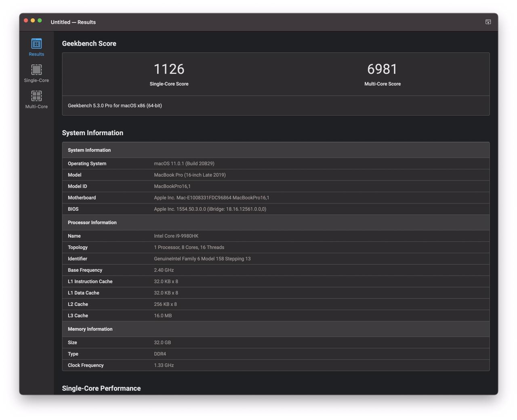Open the Single-Core sidebar view
The height and width of the screenshot is (420, 517).
tap(36, 73)
